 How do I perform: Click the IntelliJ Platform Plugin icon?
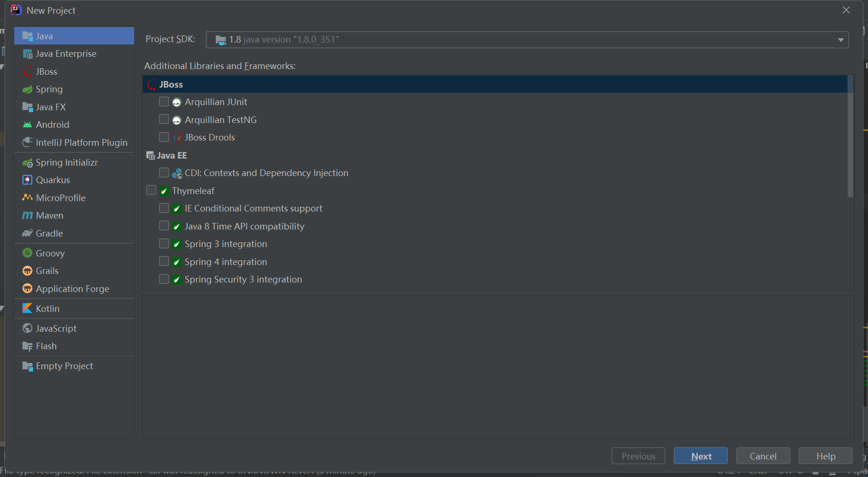tap(27, 142)
